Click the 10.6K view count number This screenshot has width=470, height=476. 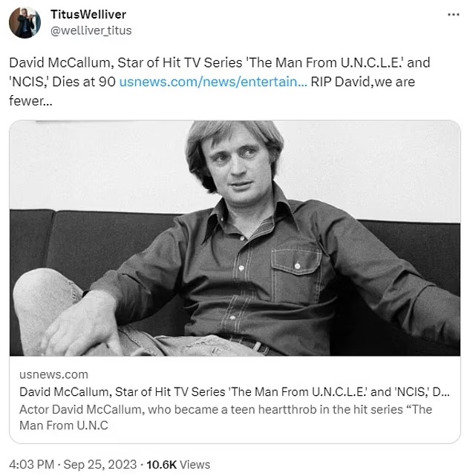tap(160, 464)
